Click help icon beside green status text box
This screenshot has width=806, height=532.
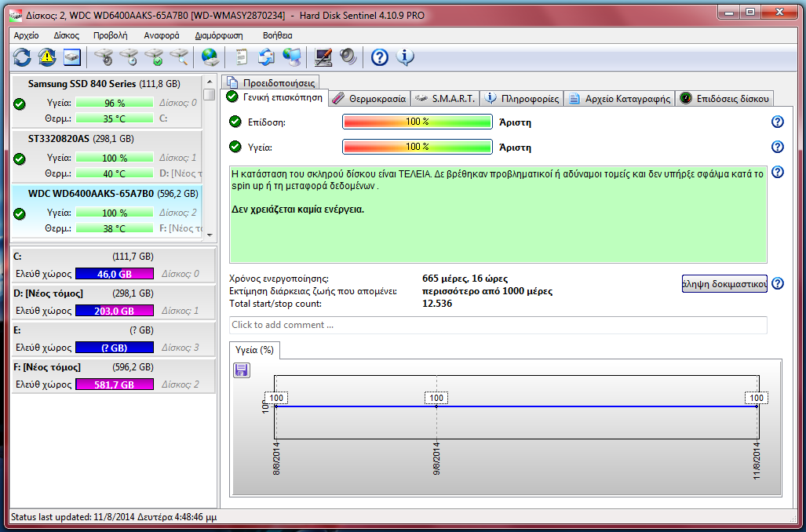tap(778, 172)
